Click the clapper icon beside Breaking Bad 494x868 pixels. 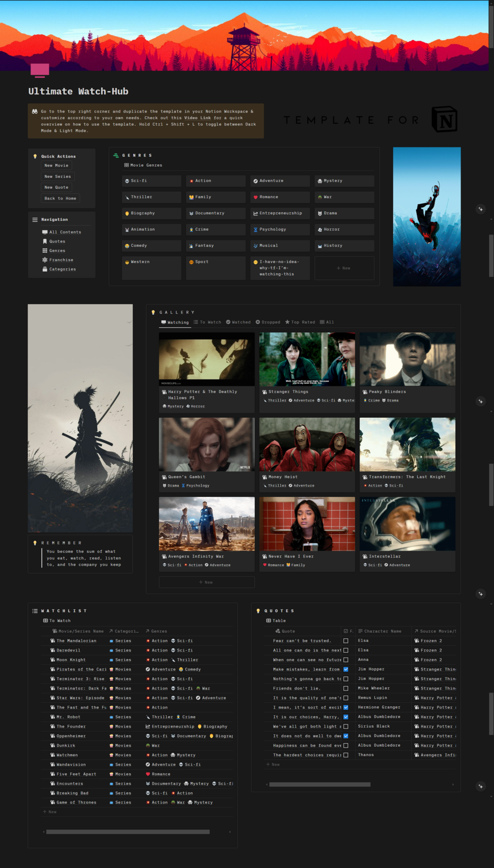coord(53,793)
